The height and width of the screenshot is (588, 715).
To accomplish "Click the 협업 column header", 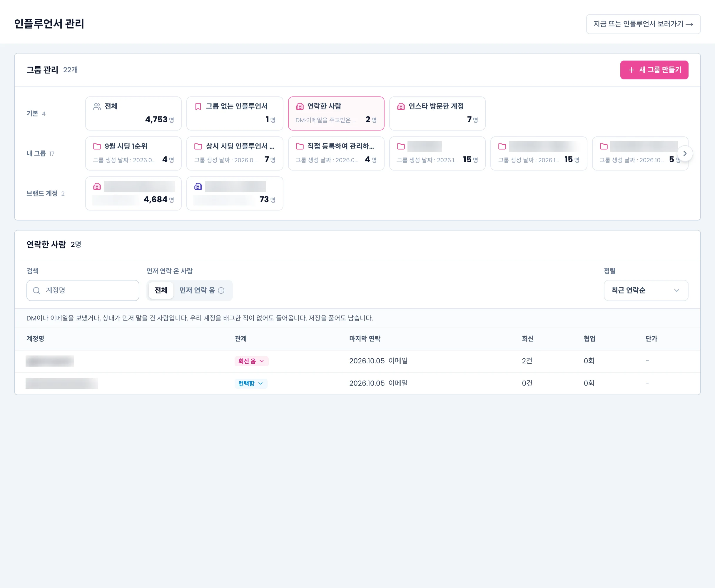I will coord(589,339).
